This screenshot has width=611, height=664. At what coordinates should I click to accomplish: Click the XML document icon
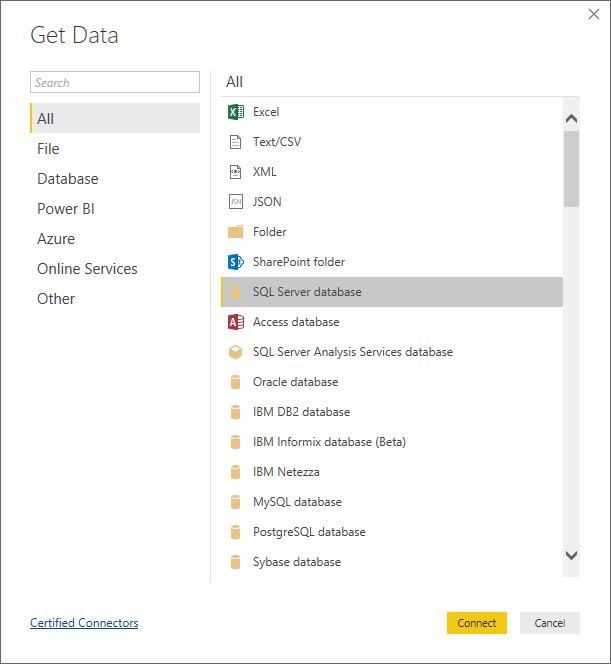(x=236, y=172)
